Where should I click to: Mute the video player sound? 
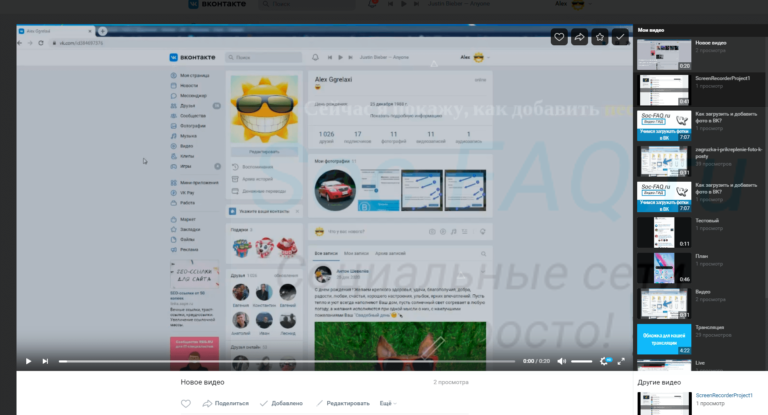562,361
